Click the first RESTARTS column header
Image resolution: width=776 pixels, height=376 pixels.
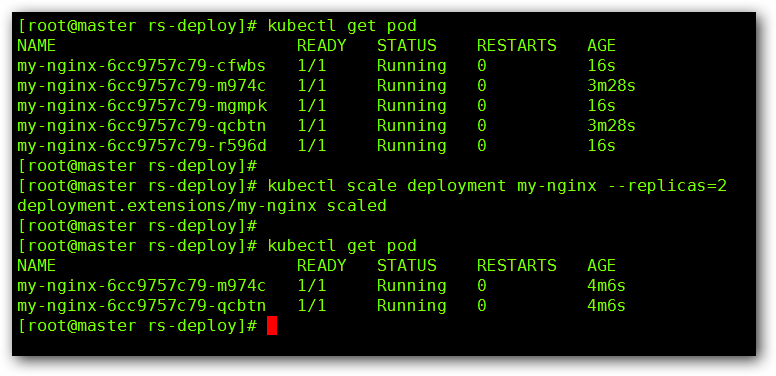517,46
